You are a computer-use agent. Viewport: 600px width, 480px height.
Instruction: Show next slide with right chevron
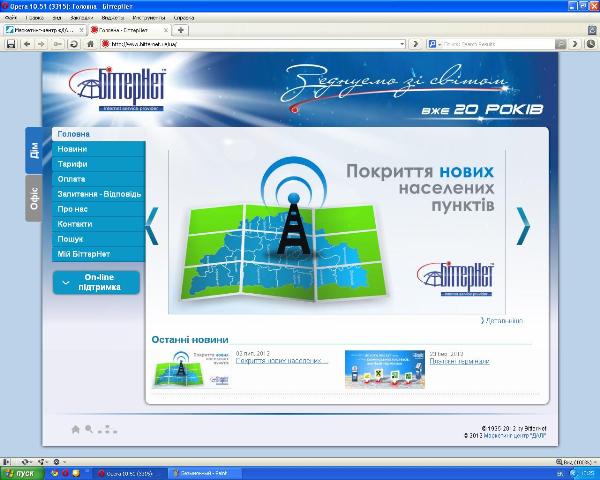click(x=523, y=226)
